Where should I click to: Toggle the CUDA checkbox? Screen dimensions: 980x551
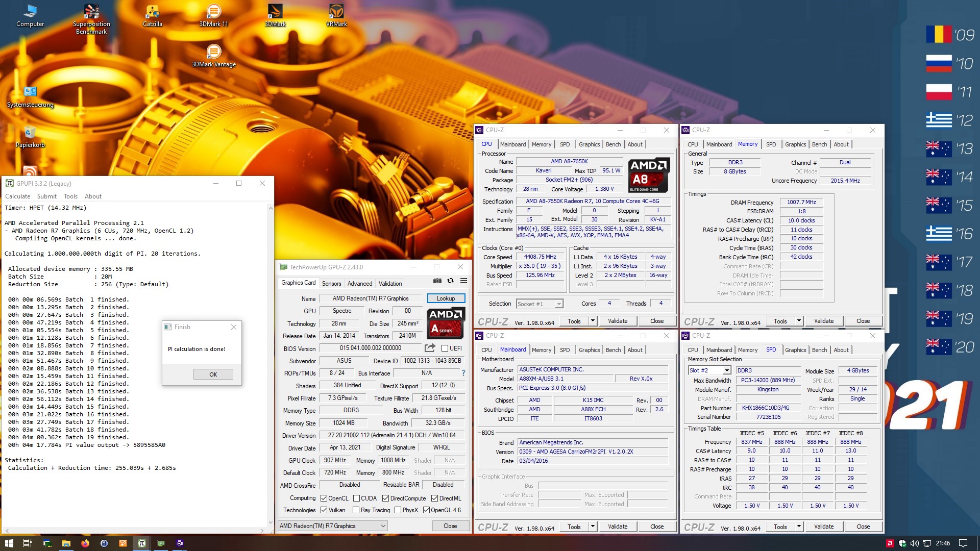[x=356, y=498]
